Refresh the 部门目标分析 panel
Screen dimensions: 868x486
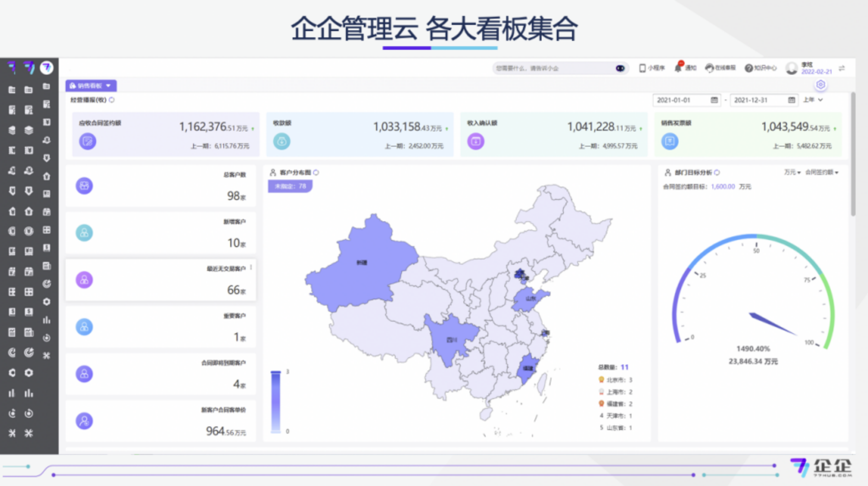pos(717,173)
